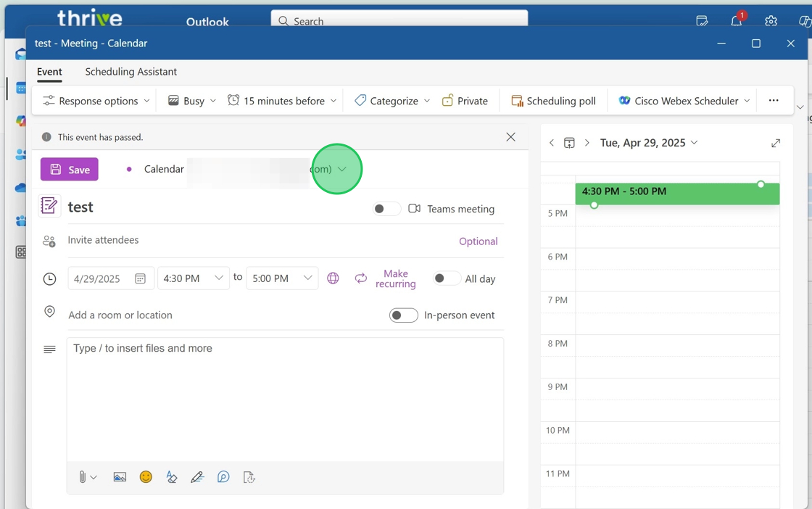
Task: Open the notifications bell
Action: click(736, 21)
